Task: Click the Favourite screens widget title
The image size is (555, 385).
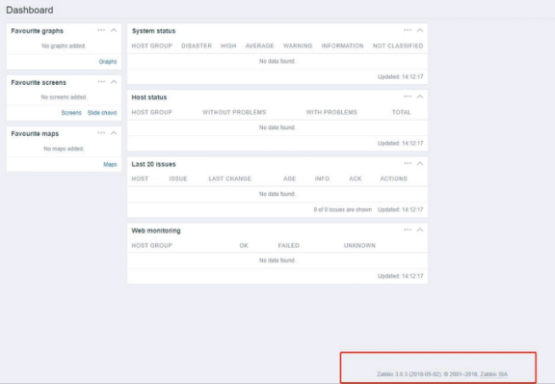Action: pos(39,82)
